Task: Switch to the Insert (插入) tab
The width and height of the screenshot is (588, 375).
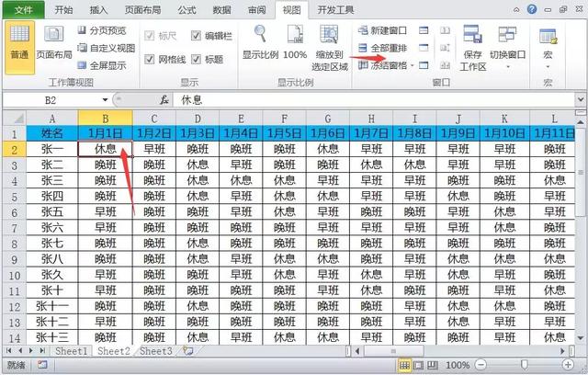Action: [98, 10]
